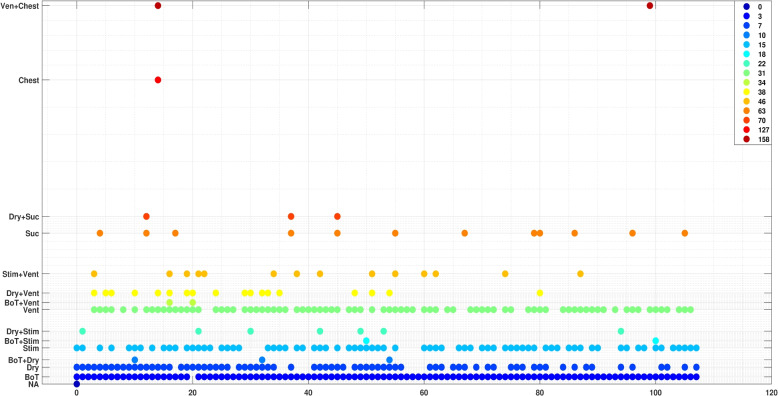Select the x-axis tick label 120
This screenshot has width=778, height=396.
[x=771, y=392]
